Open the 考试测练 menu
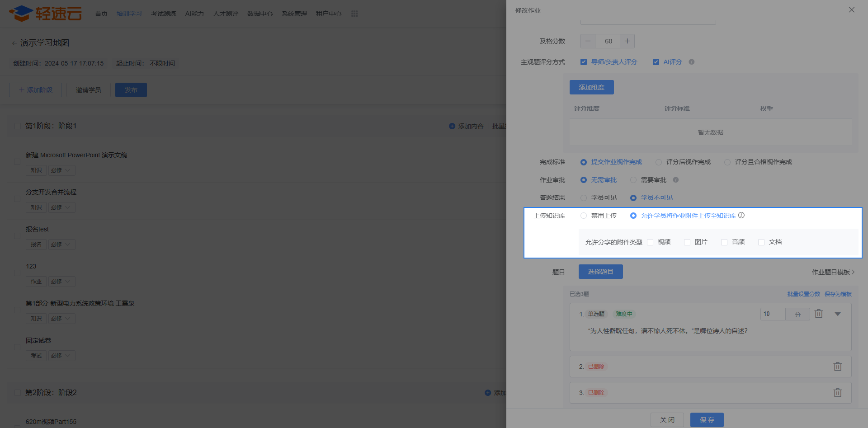This screenshot has width=868, height=428. [x=163, y=14]
